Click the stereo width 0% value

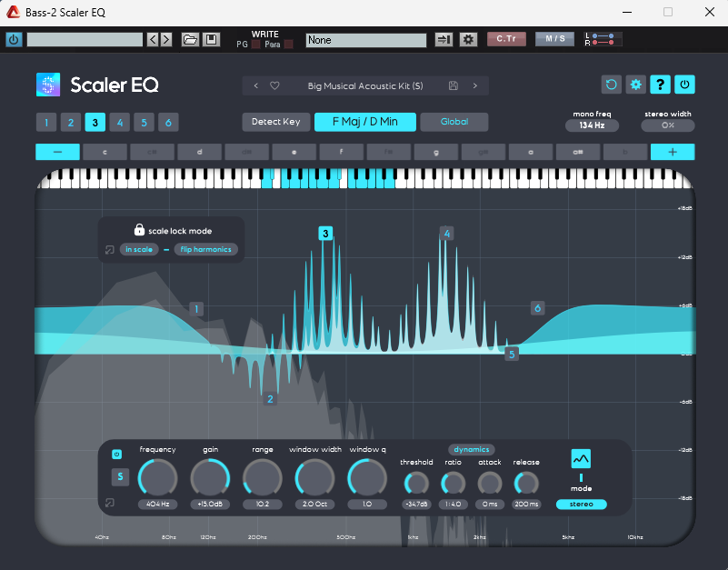(x=668, y=125)
